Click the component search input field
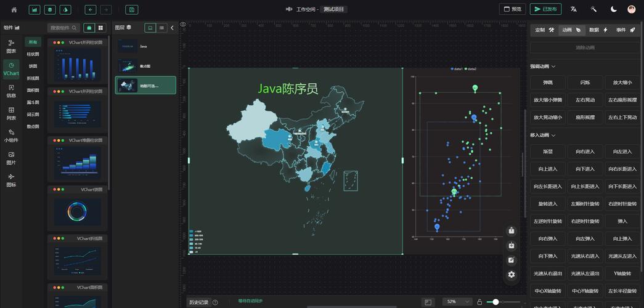 [x=63, y=28]
